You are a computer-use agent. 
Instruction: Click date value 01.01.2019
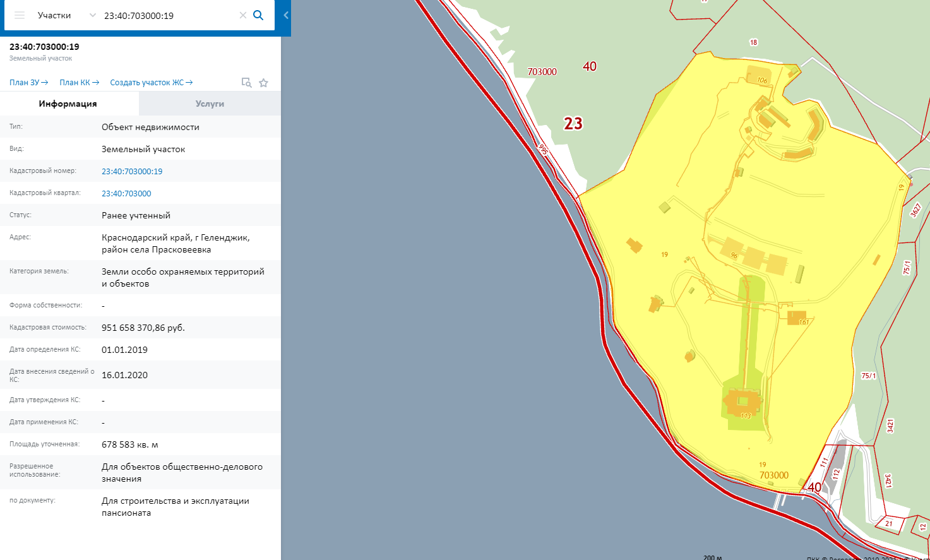pyautogui.click(x=124, y=350)
